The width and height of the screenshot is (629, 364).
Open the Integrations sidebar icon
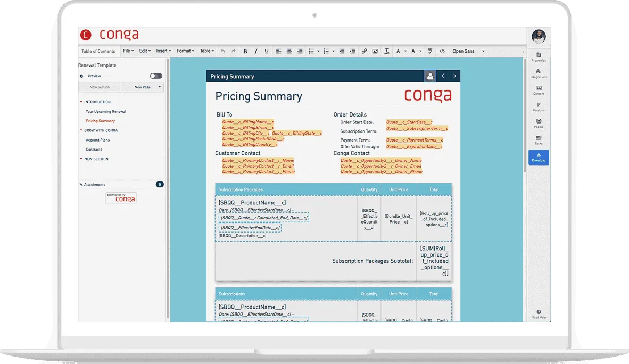pyautogui.click(x=539, y=73)
